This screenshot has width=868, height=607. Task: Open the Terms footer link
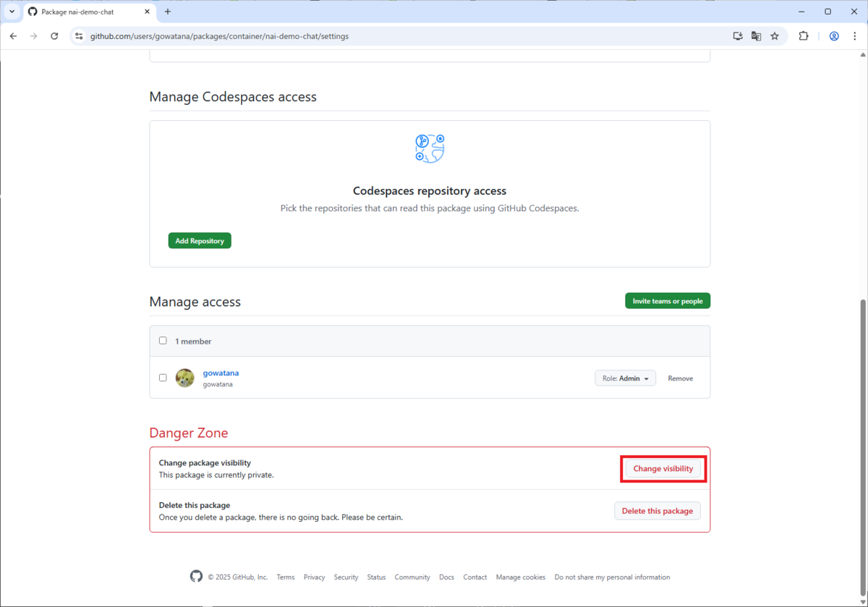[286, 577]
